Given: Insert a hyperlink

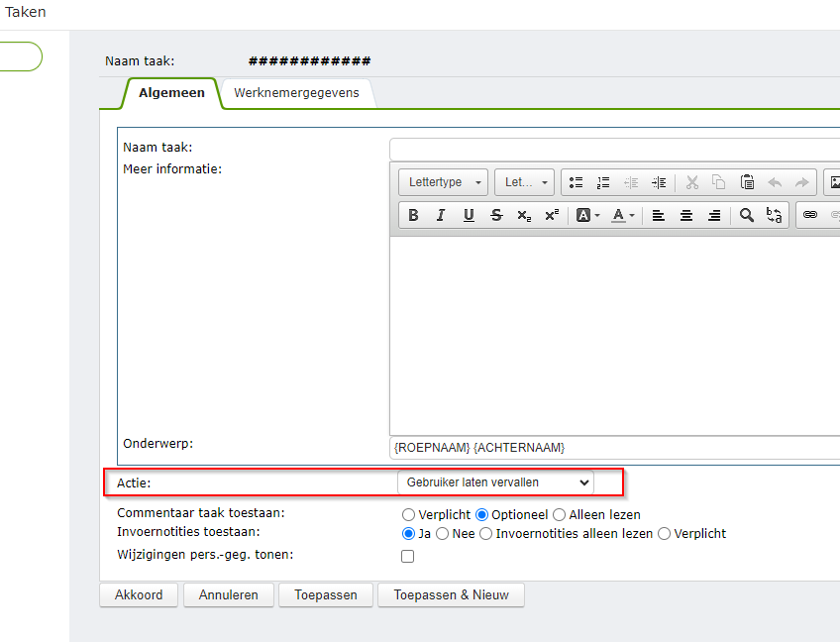Looking at the screenshot, I should (810, 215).
